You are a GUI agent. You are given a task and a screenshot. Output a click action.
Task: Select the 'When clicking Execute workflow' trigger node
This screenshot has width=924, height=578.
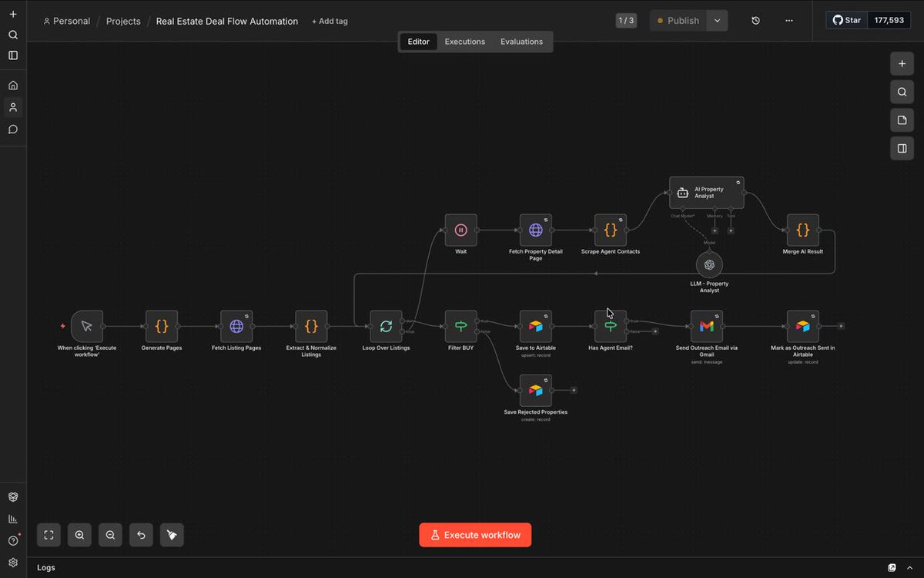[86, 327]
